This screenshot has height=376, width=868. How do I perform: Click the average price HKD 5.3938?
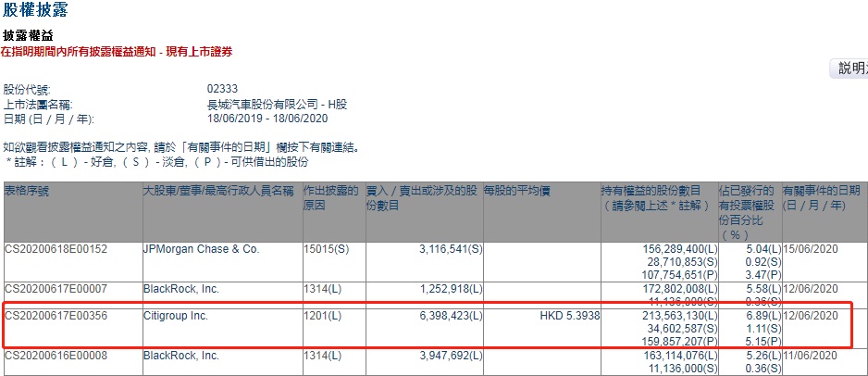coord(570,316)
